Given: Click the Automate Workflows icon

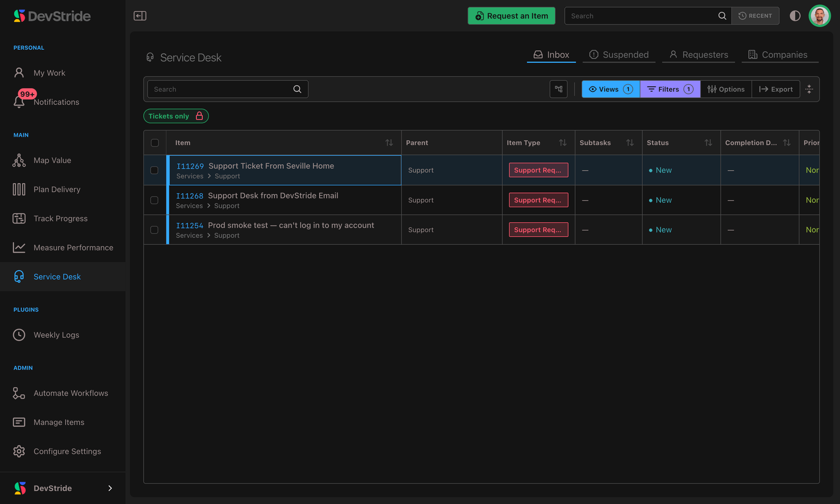Looking at the screenshot, I should pos(19,393).
